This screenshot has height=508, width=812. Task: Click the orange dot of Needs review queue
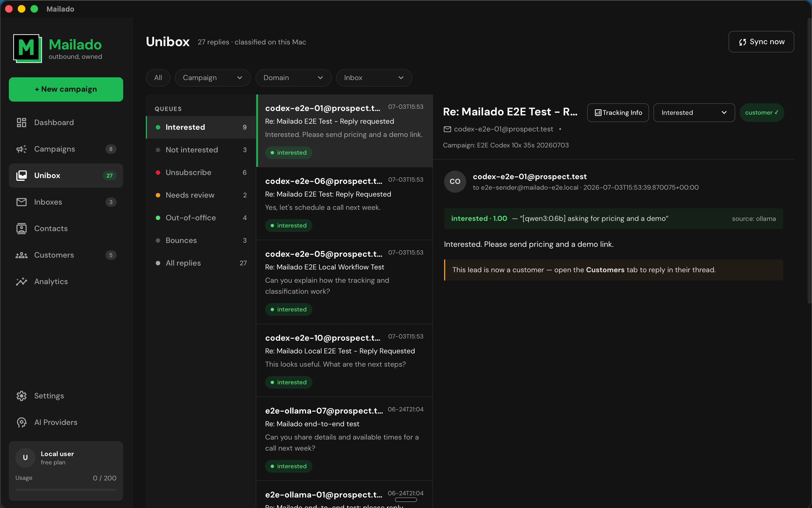pos(158,195)
